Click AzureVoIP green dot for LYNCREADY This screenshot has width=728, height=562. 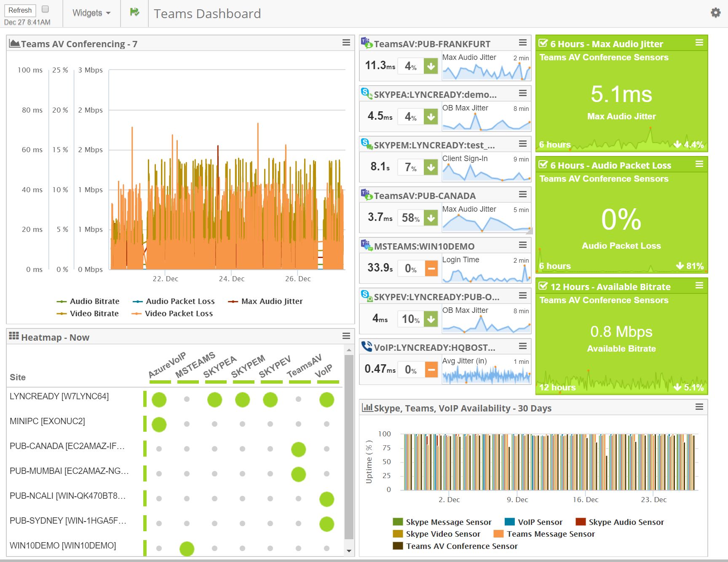(x=159, y=400)
